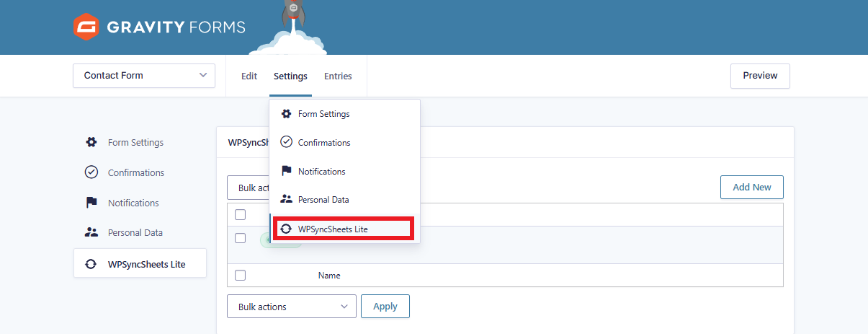Click the flag icon in the Settings dropdown menu
This screenshot has height=334, width=868.
tap(286, 172)
